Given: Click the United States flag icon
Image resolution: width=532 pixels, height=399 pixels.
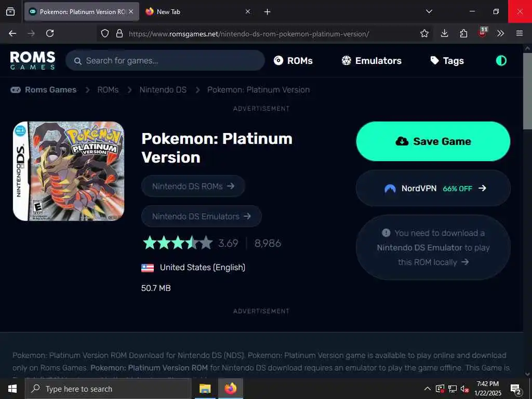Looking at the screenshot, I should [x=148, y=268].
